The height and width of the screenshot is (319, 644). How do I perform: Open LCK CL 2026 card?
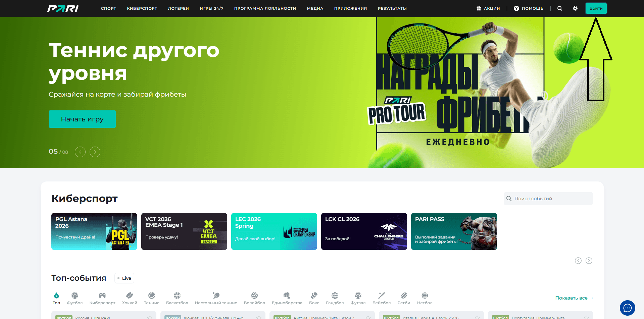(364, 231)
